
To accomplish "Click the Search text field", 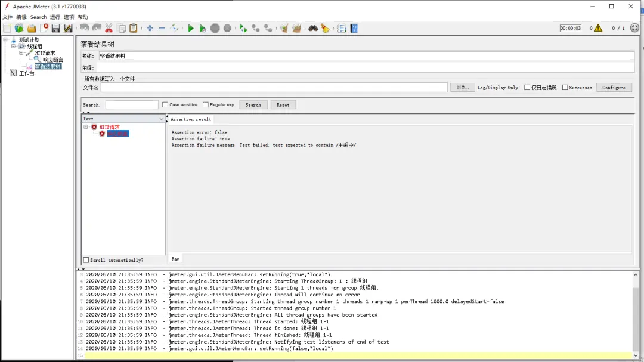I will (x=132, y=105).
